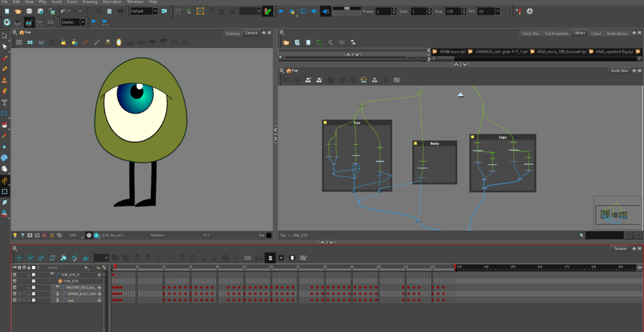Screen dimensions: 644x332
Task: Collapse the MASTER_PEG_line layer
Action: pyautogui.click(x=58, y=287)
